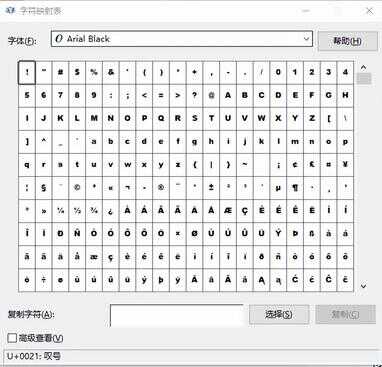This screenshot has height=367, width=382.
Task: Click the 选择(S) select button
Action: coord(279,314)
